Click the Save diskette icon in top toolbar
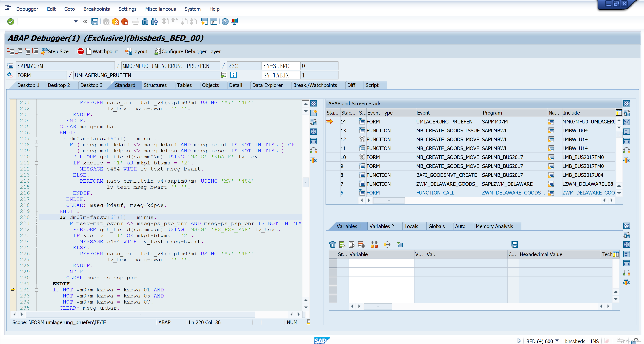The image size is (644, 344). point(94,21)
